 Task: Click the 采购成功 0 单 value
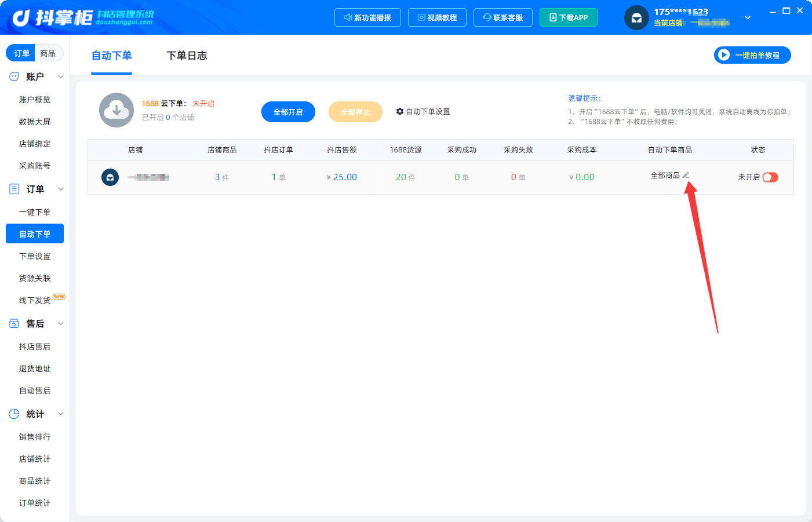pyautogui.click(x=462, y=177)
